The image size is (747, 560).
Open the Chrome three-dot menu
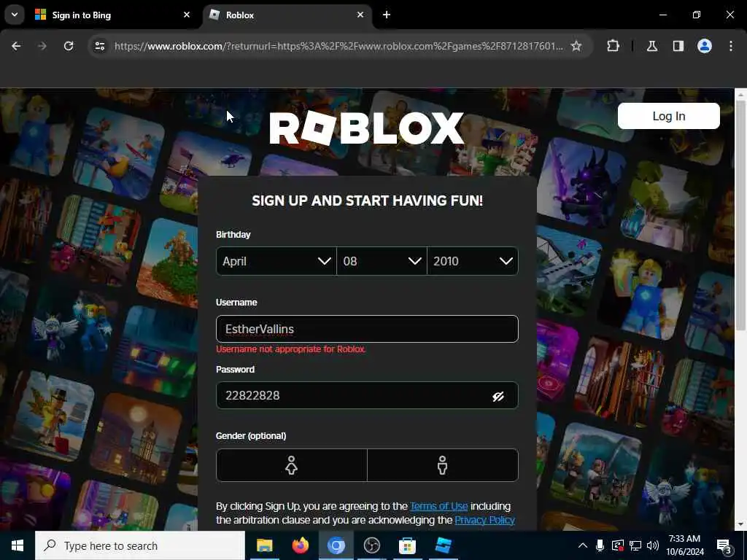tap(730, 46)
